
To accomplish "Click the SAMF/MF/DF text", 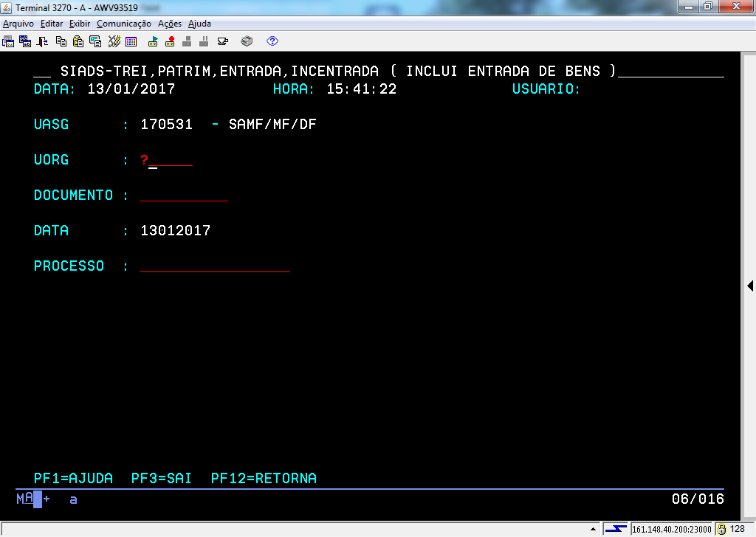I will [272, 124].
